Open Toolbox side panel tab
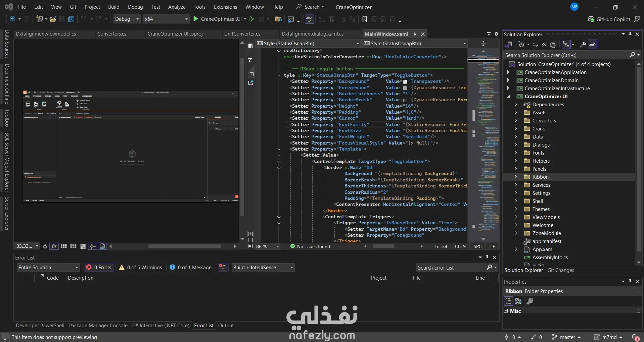 (7, 118)
